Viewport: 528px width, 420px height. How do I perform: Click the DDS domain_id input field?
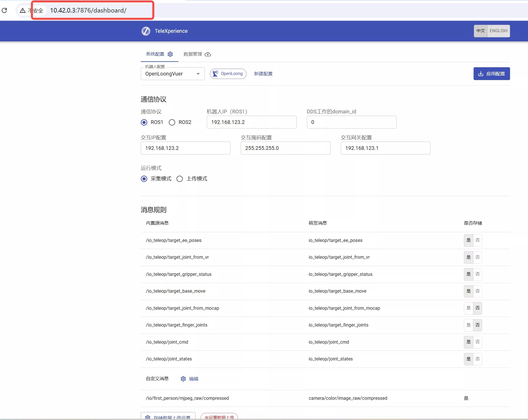(352, 122)
